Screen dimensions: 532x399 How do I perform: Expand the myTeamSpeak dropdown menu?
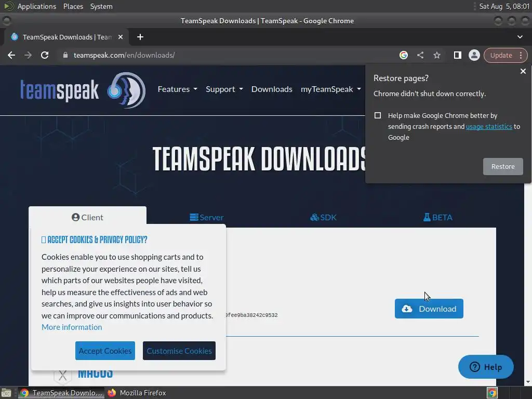[331, 89]
